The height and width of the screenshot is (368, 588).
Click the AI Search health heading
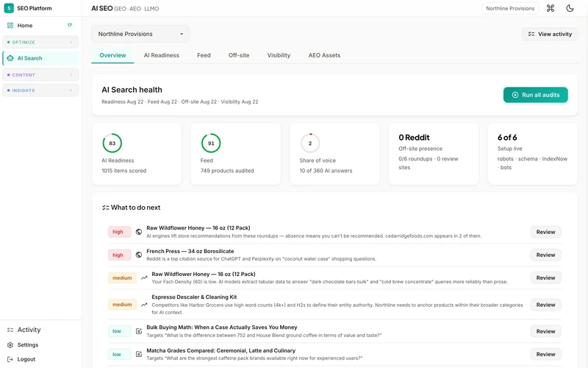point(132,90)
